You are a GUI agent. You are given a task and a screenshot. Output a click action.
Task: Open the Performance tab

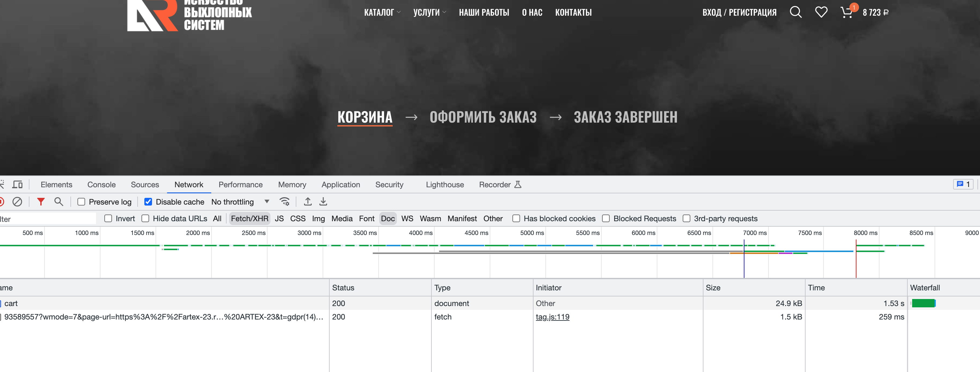tap(240, 184)
